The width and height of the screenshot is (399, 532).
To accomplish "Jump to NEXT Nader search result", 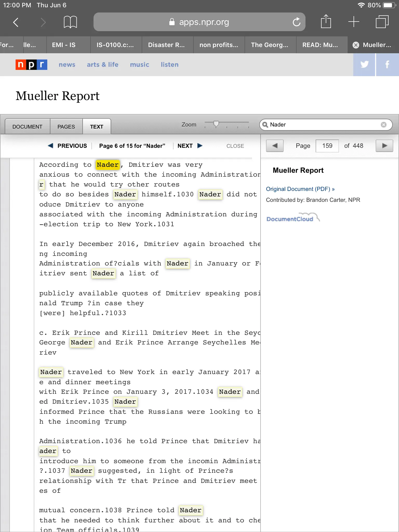I will [x=190, y=146].
